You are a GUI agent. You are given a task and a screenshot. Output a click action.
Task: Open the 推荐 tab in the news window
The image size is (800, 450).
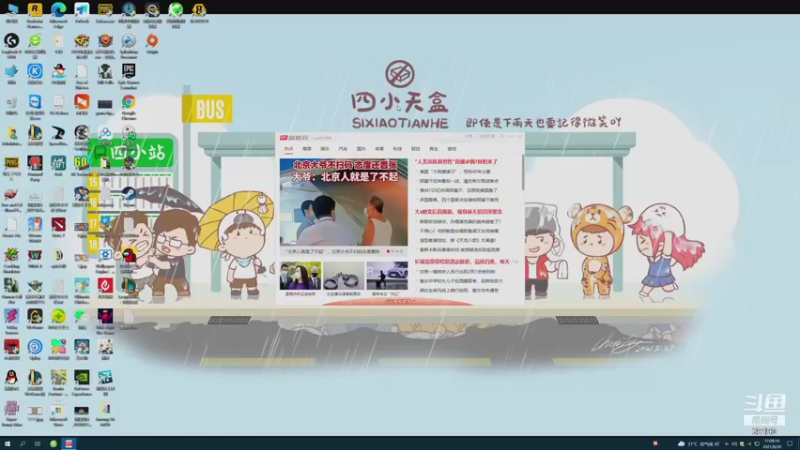[307, 149]
